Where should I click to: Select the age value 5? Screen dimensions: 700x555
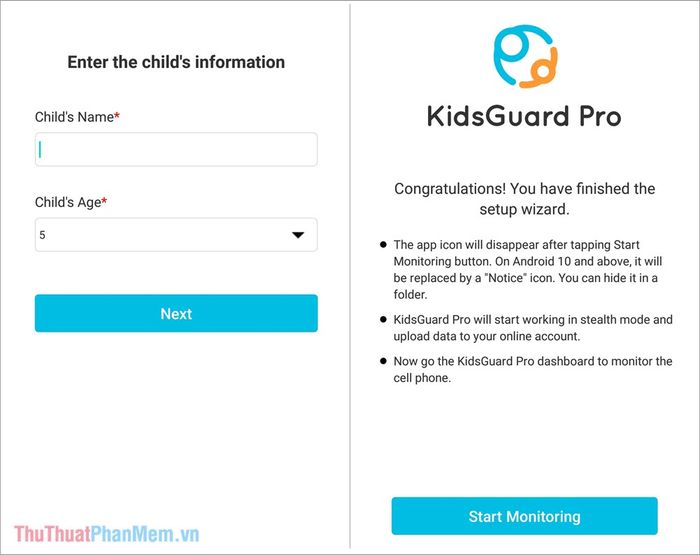click(43, 235)
